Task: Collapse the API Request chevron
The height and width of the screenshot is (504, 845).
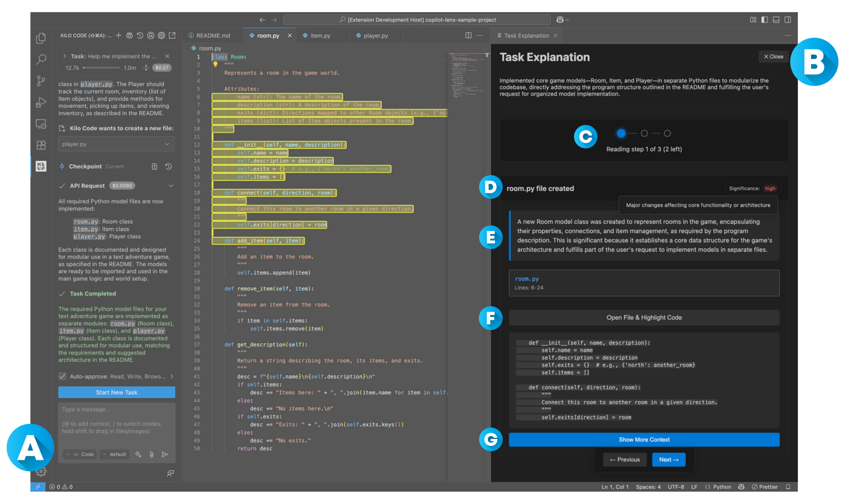Action: [171, 186]
